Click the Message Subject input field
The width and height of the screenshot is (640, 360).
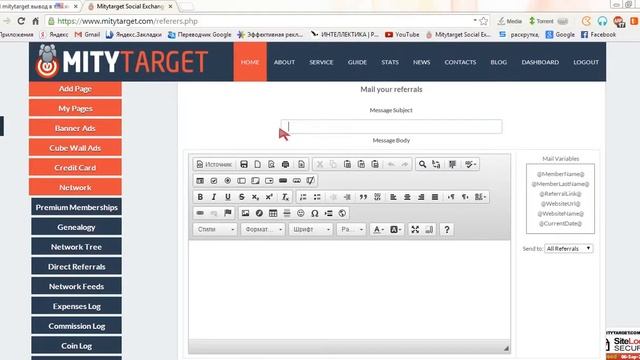(391, 127)
